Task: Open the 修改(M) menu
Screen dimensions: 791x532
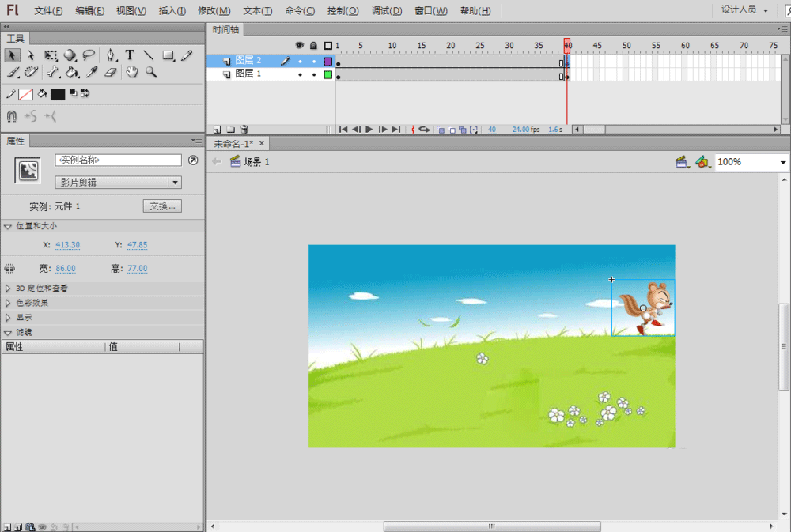Action: coord(214,11)
